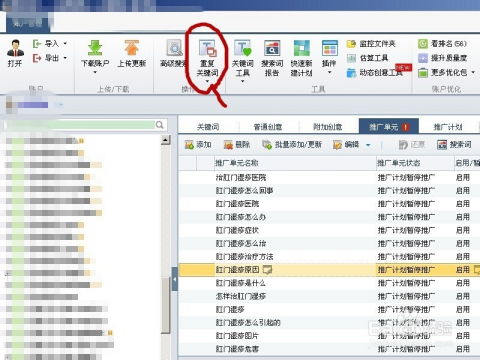
Task: Select the row 肛门湿疹怎么回事
Action: coord(329,191)
